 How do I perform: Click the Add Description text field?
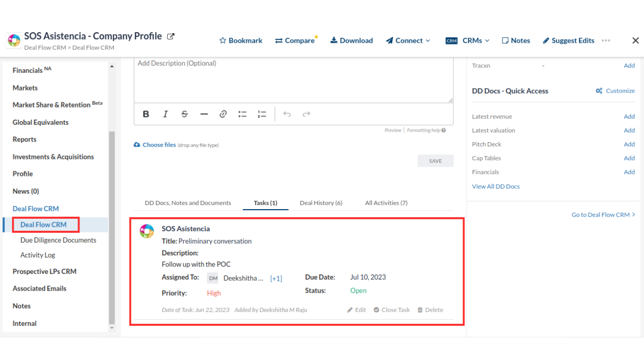coord(293,80)
